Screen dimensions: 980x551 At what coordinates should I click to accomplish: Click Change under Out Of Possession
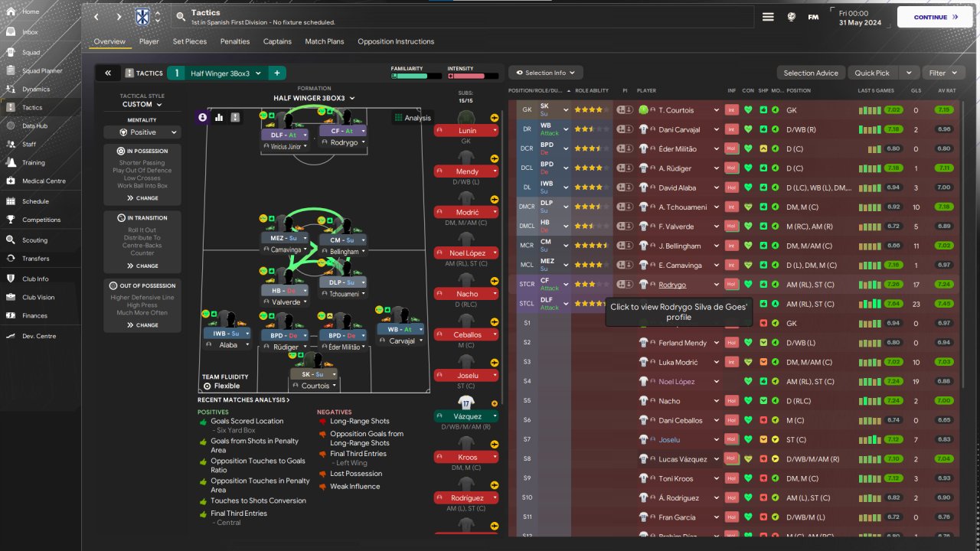pyautogui.click(x=142, y=325)
